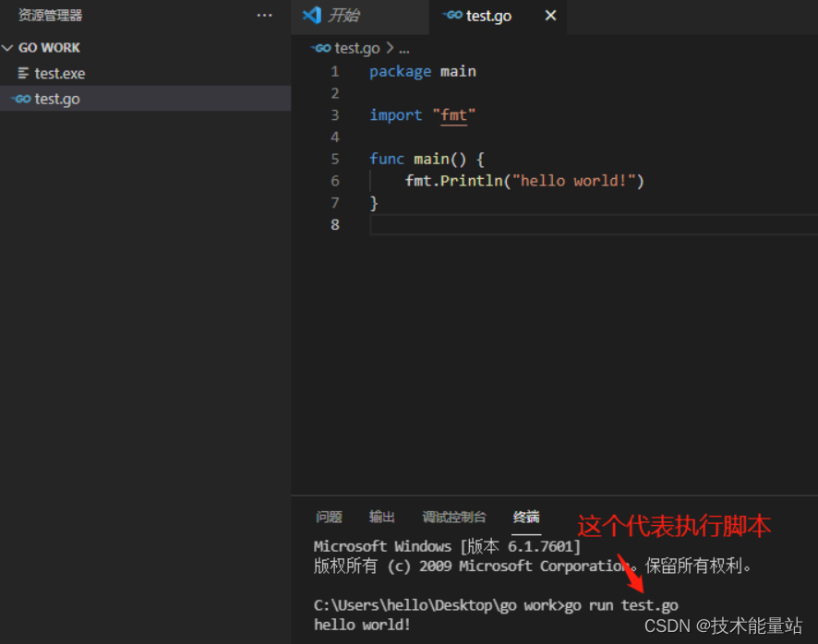Switch to the 开始 welcome tab
Viewport: 818px width, 644px height.
(360, 17)
